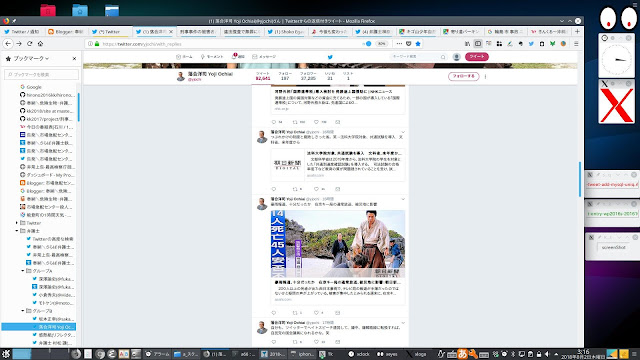Switch to the last さんくるー tab

[x=550, y=31]
